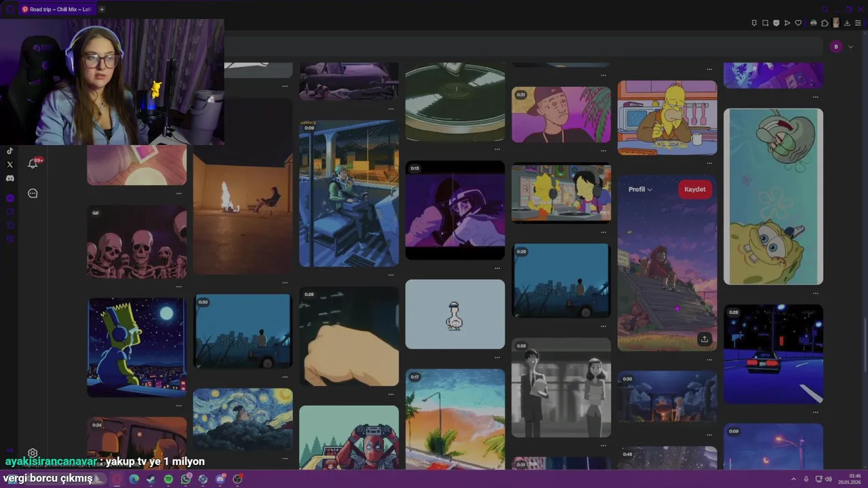Click the My Flow send arrow icon
Viewport: 868px width, 488px height.
tap(787, 23)
